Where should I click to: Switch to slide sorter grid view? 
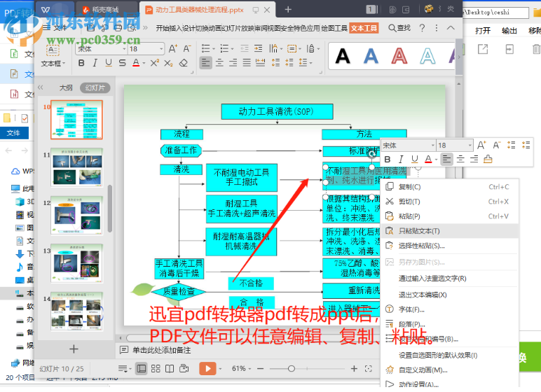point(156,369)
